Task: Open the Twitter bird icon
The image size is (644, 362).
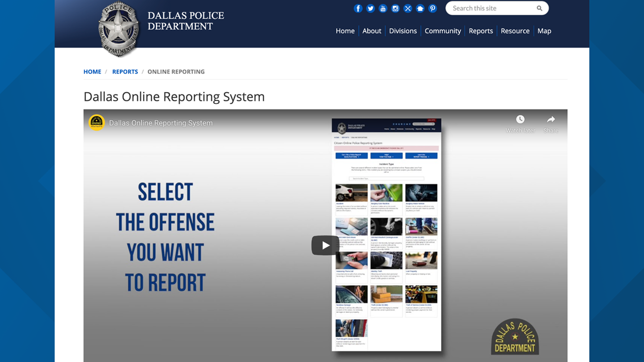Action: [x=370, y=8]
